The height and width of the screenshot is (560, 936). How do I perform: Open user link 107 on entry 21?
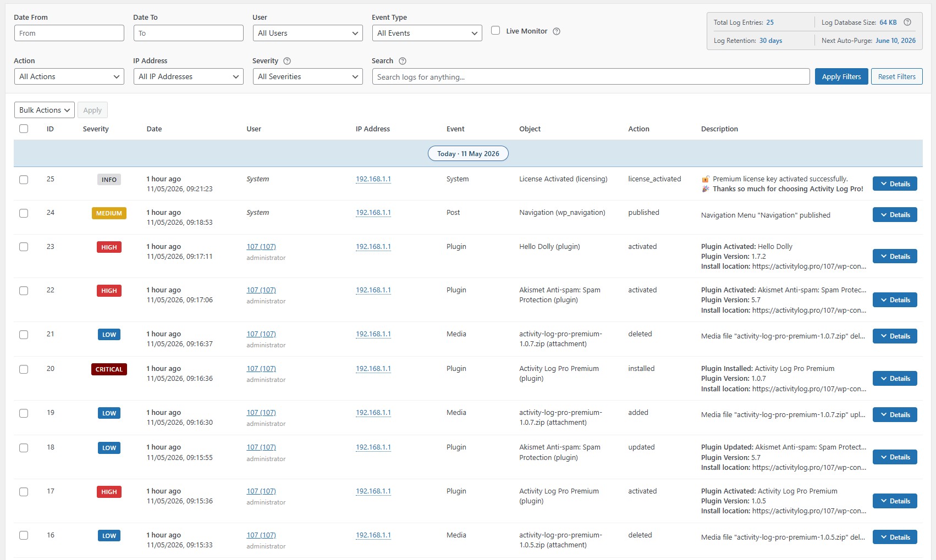(x=261, y=334)
